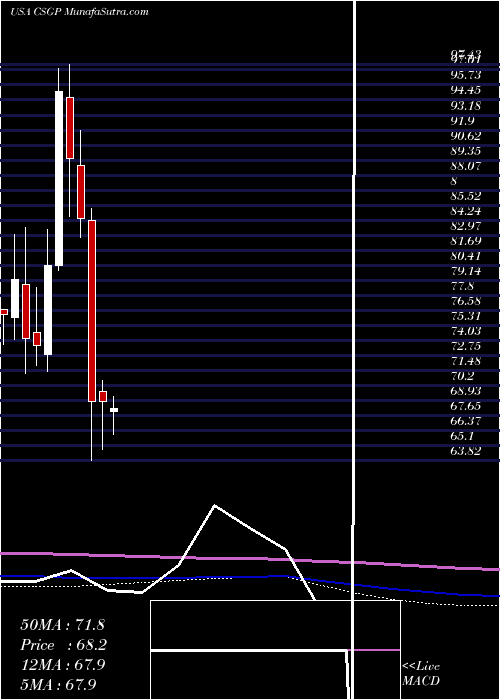
Task: Click the 65.1 price axis label
Action: pyautogui.click(x=462, y=437)
